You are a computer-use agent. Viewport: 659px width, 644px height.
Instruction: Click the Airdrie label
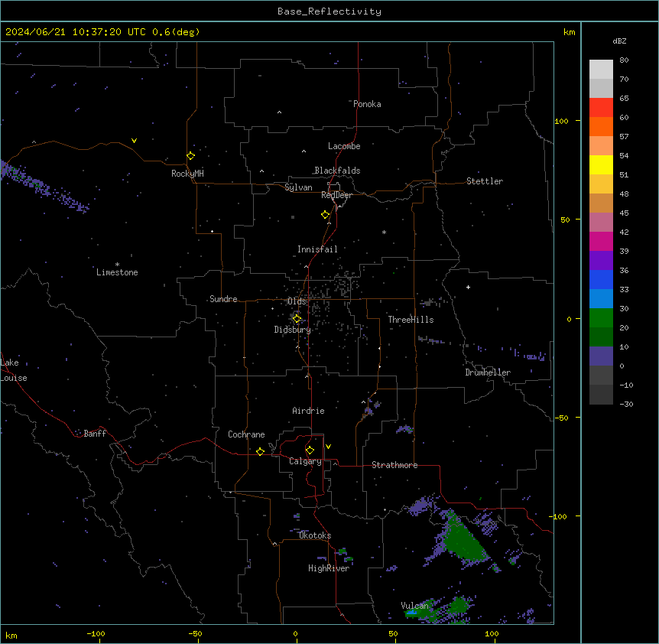[x=308, y=411]
